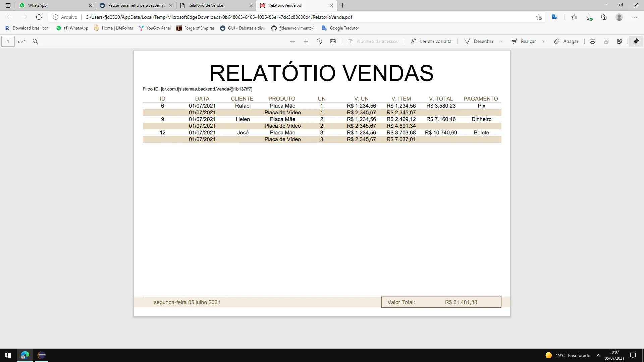Click the page number input field

(x=8, y=41)
